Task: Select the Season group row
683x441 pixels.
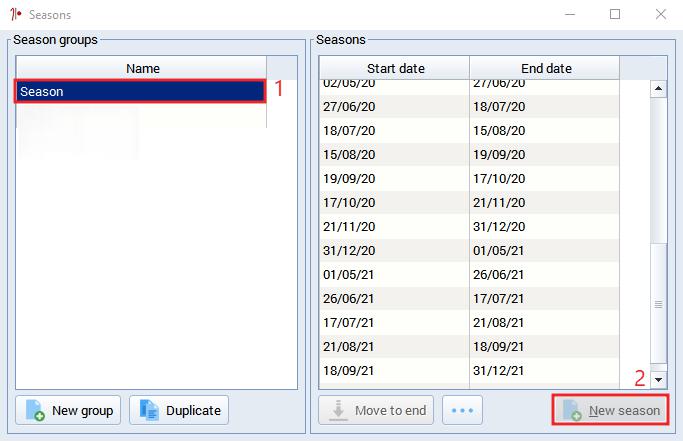Action: point(140,92)
